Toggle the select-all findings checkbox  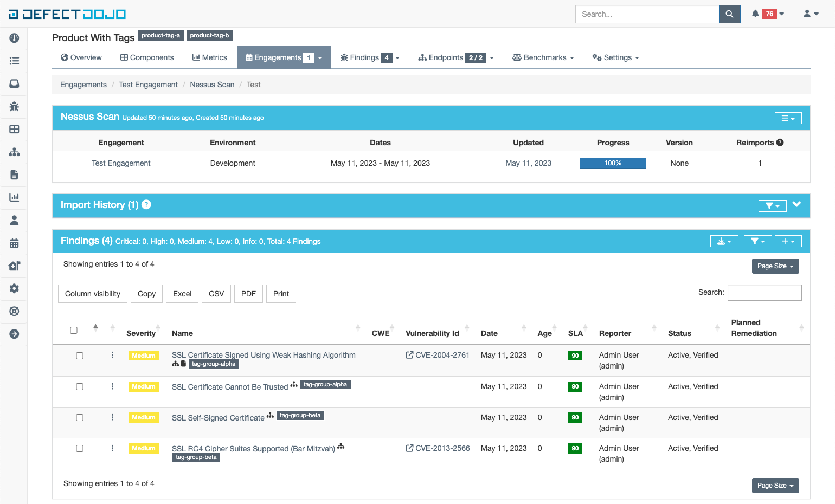74,329
